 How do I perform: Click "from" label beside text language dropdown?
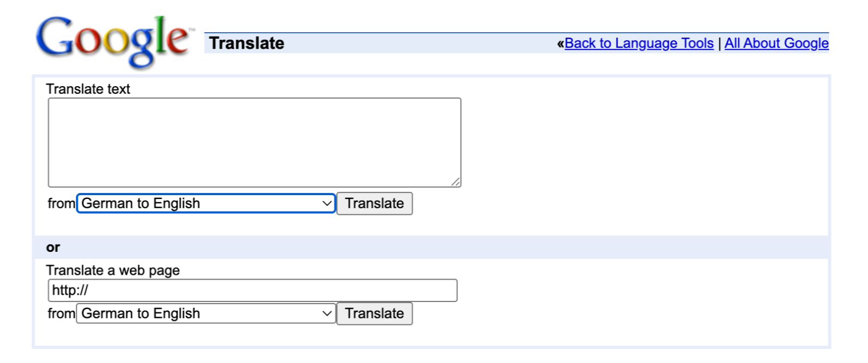(x=62, y=203)
